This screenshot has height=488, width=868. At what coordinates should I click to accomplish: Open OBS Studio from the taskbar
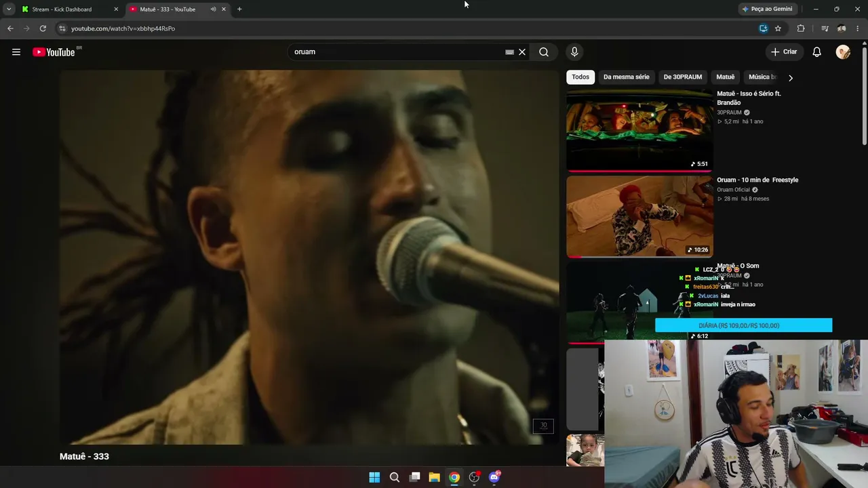(x=474, y=477)
